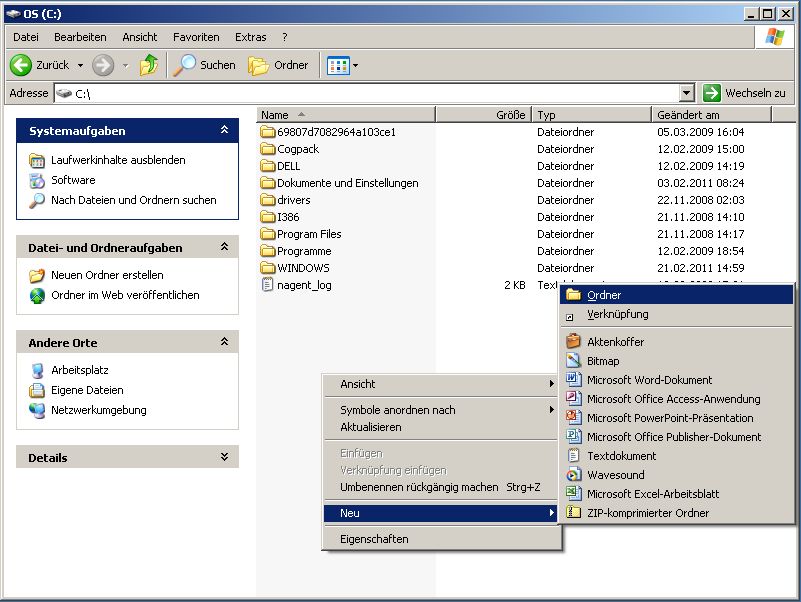
Task: Select the Cogpack folder icon
Action: tap(268, 149)
